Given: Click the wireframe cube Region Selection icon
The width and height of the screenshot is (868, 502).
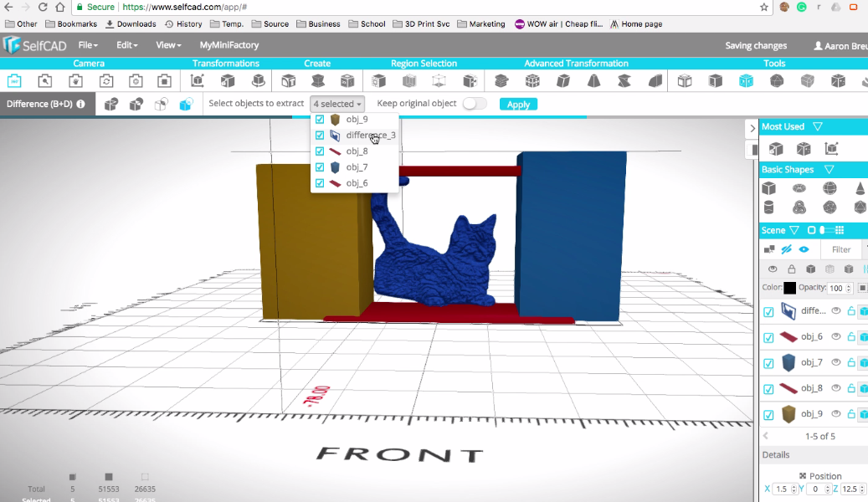Looking at the screenshot, I should tap(439, 81).
